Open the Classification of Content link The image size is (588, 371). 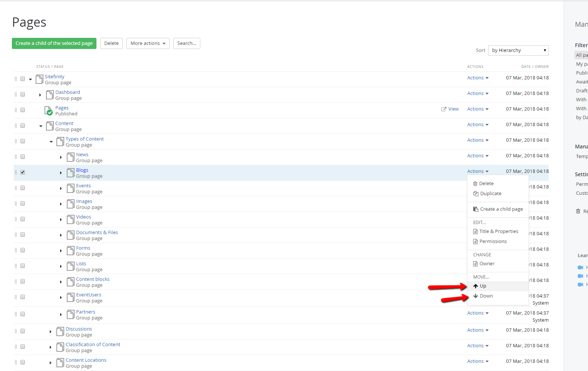coord(93,345)
